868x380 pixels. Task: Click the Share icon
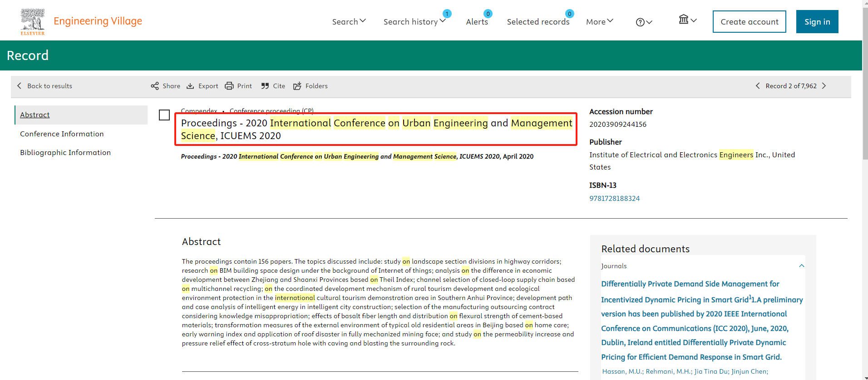pos(155,86)
